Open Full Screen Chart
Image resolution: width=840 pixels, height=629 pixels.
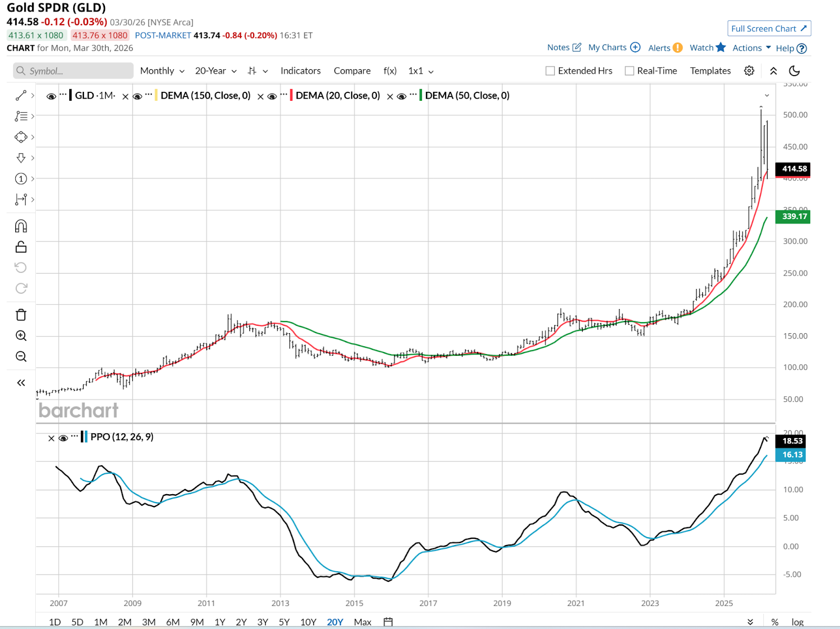769,29
